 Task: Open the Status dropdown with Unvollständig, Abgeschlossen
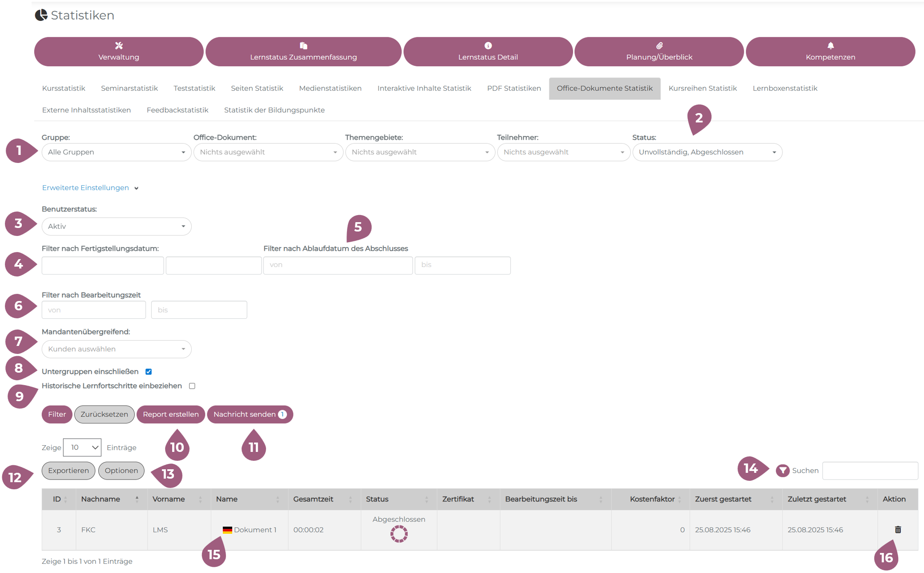click(707, 152)
